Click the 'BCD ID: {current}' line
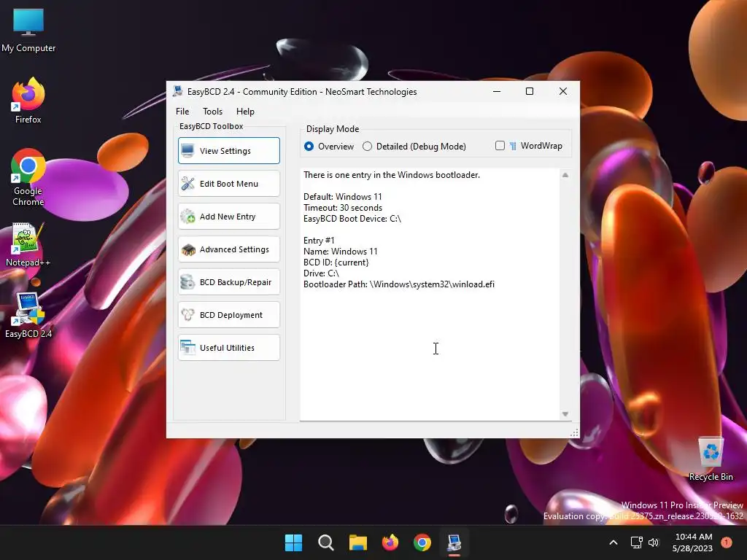The image size is (747, 560). (x=336, y=262)
